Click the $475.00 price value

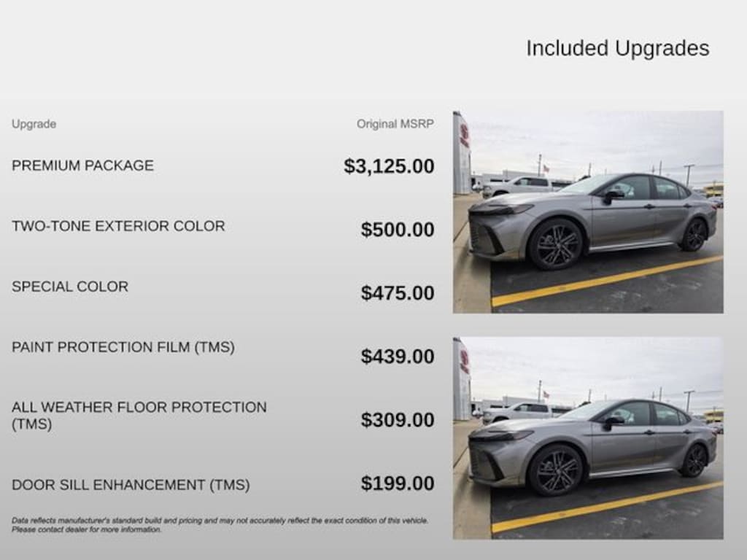coord(397,293)
